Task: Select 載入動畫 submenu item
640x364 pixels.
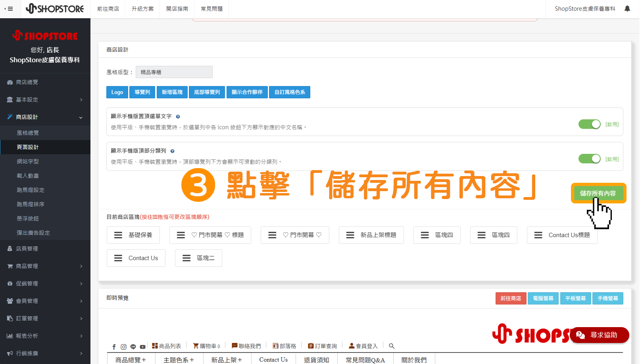Action: coord(45,176)
